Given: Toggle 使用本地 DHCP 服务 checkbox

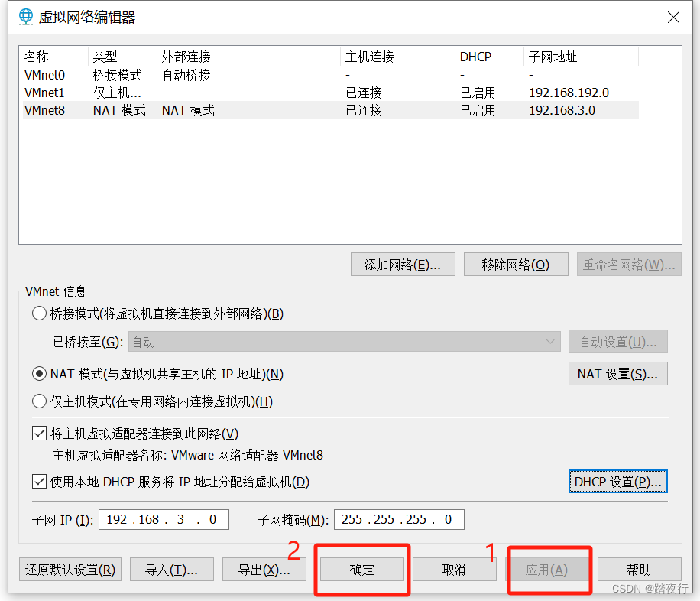Looking at the screenshot, I should pyautogui.click(x=39, y=482).
